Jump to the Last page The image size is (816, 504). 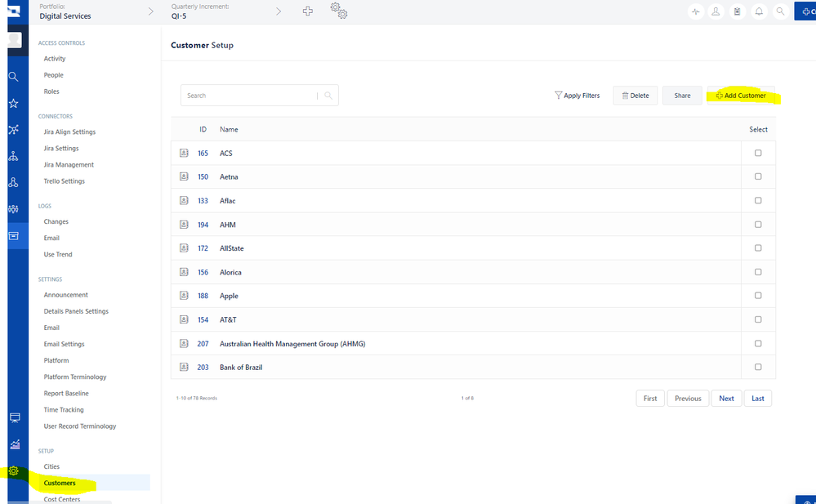pos(758,399)
